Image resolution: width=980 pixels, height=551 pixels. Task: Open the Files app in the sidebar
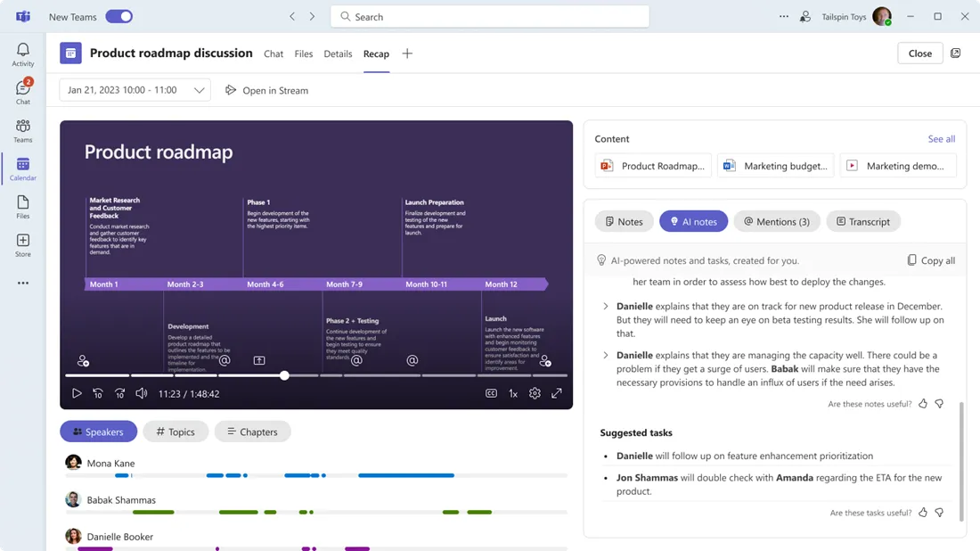23,206
